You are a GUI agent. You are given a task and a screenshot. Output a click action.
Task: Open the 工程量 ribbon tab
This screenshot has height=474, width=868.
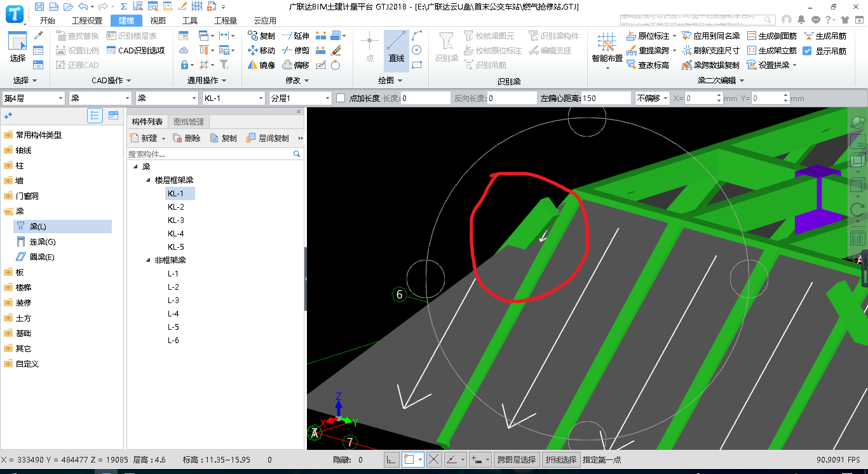(226, 20)
